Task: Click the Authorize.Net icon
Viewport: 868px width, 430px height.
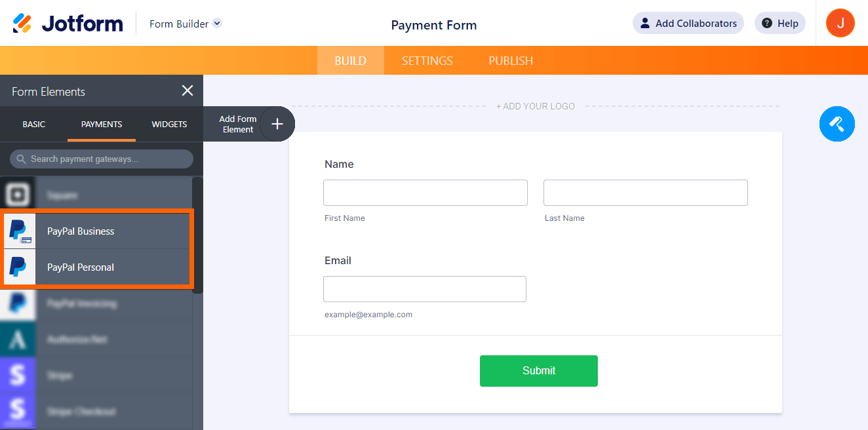Action: pos(18,340)
